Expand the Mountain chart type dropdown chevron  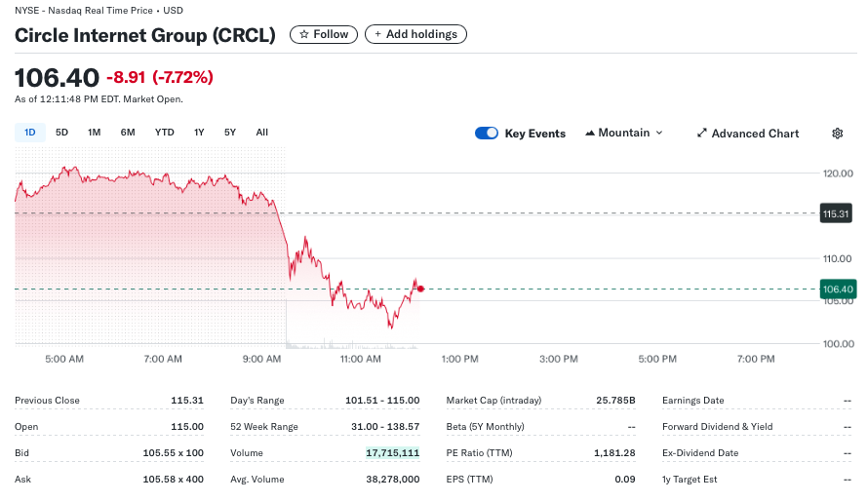click(659, 133)
